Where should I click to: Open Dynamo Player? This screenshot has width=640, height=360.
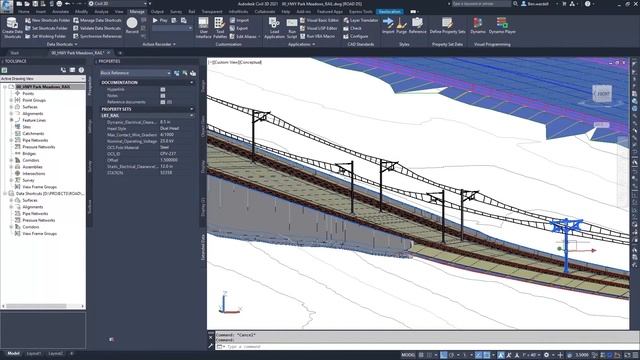(502, 25)
